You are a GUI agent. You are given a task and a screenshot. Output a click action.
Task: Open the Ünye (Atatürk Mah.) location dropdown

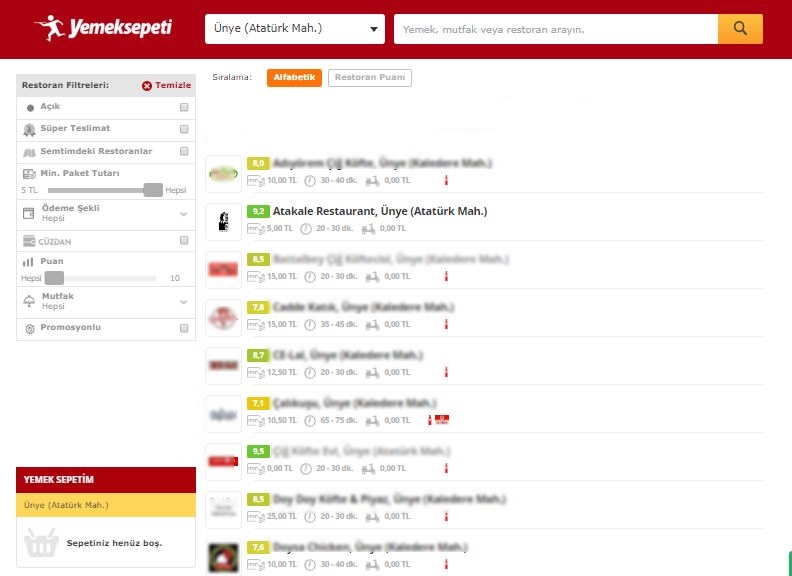pos(294,29)
